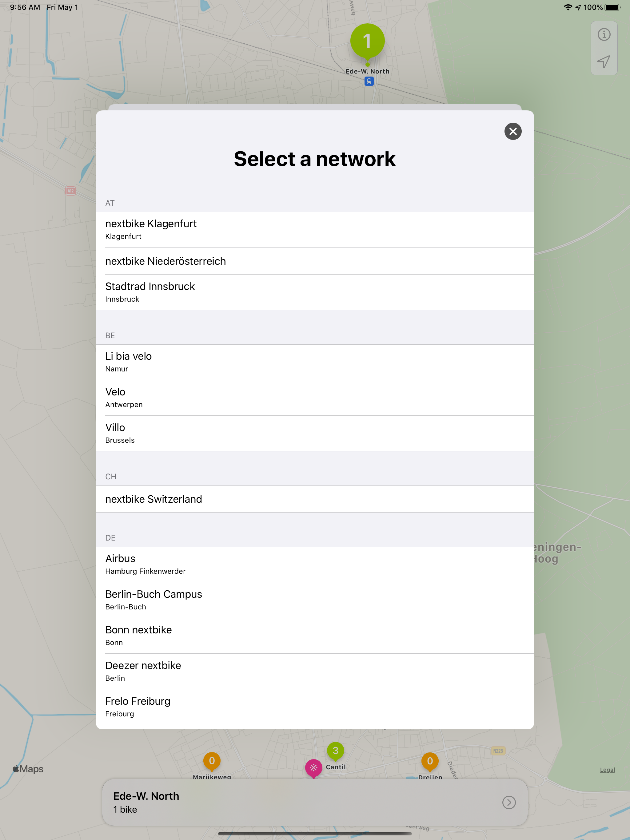This screenshot has height=840, width=630.
Task: Choose Stadtrad Innsbruck network
Action: coord(315,292)
